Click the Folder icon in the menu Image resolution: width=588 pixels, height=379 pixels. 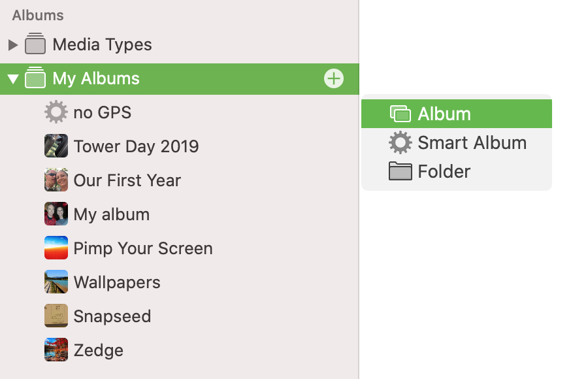click(x=400, y=171)
